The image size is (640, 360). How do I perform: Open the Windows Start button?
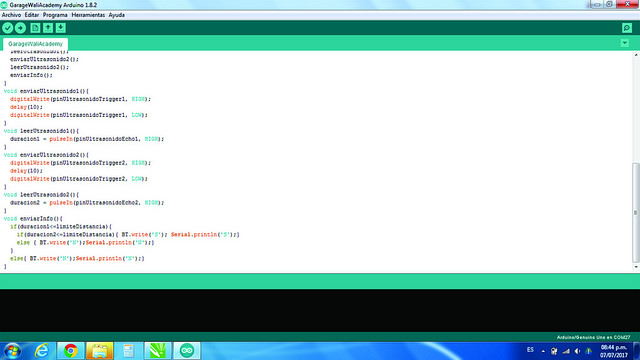click(13, 351)
